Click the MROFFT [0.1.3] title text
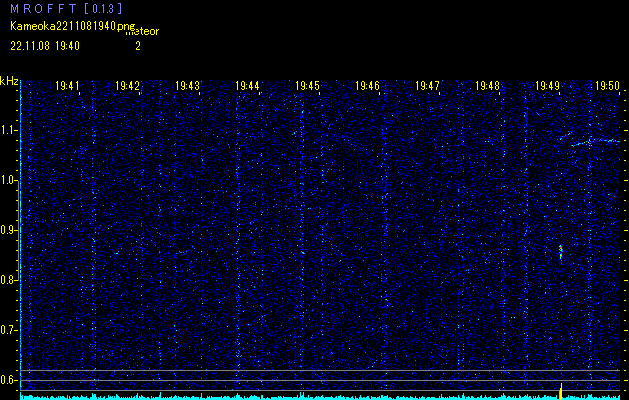The image size is (629, 400). (x=66, y=8)
